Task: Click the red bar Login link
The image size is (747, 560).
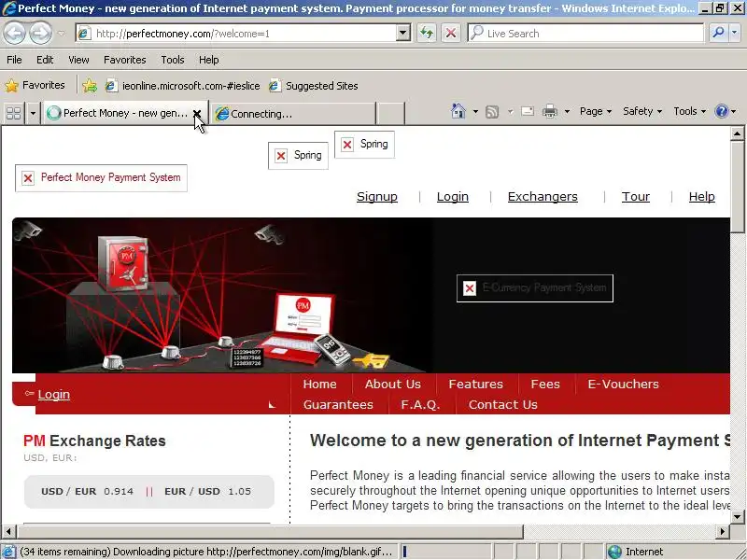Action: [x=54, y=394]
